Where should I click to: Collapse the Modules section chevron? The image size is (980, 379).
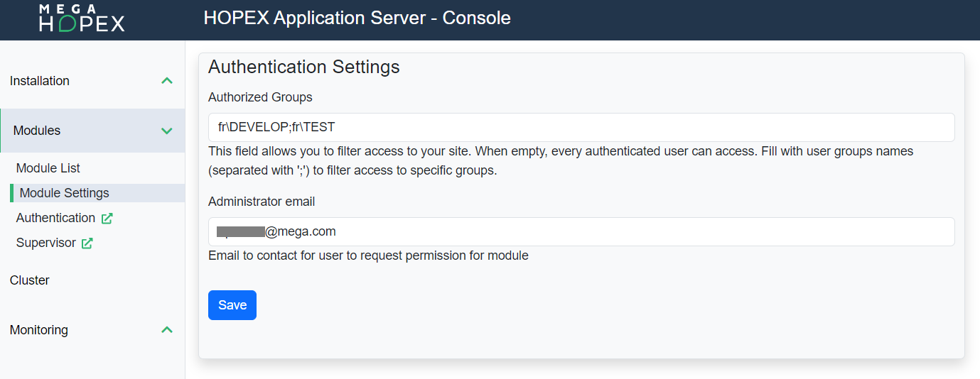167,131
